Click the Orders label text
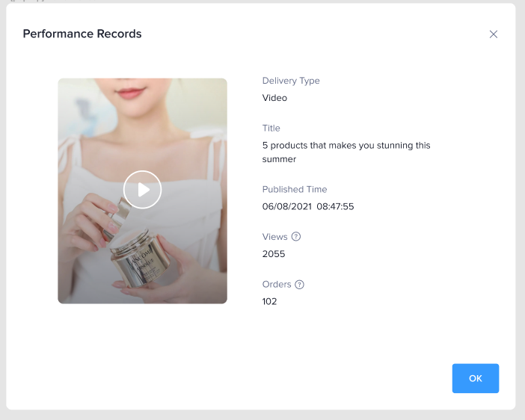Screen dimensions: 525x420 (277, 285)
